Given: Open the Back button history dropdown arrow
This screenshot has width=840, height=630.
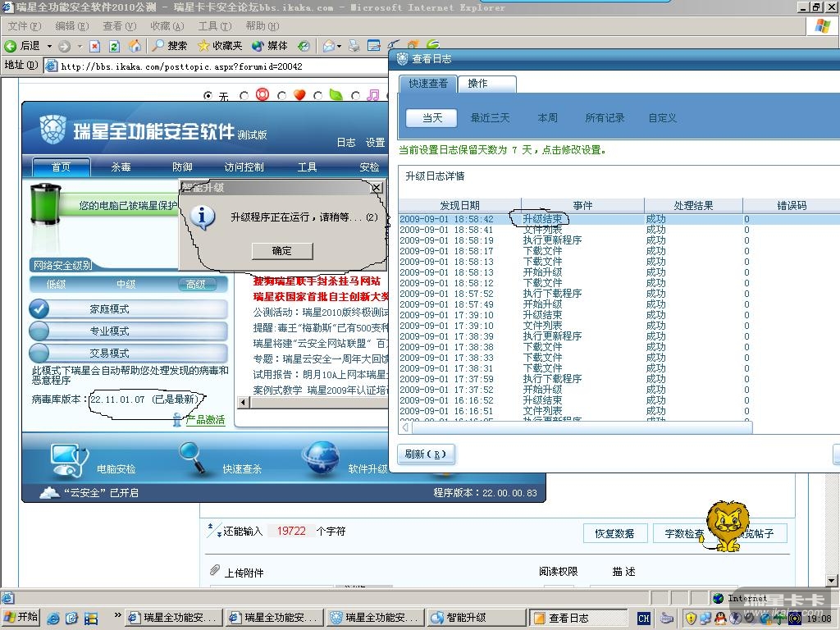Looking at the screenshot, I should point(49,47).
